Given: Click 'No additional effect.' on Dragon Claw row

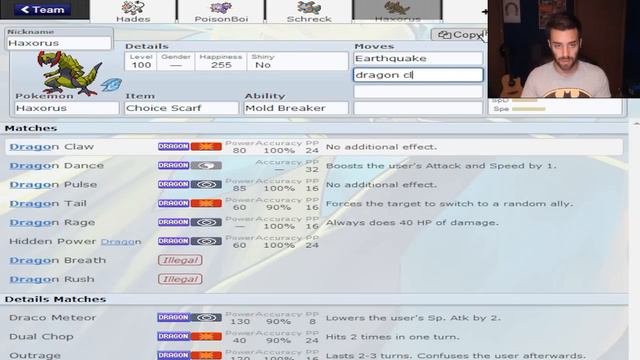Looking at the screenshot, I should (x=381, y=147).
